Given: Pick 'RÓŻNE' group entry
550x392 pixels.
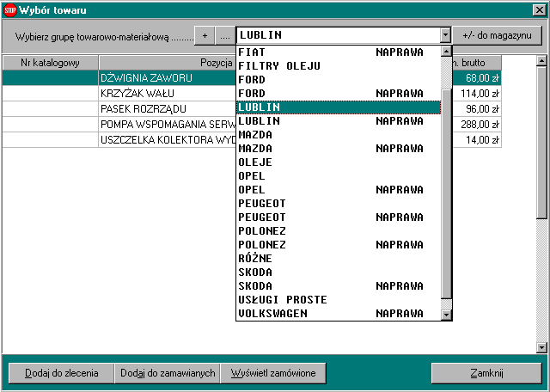Looking at the screenshot, I should [x=339, y=259].
